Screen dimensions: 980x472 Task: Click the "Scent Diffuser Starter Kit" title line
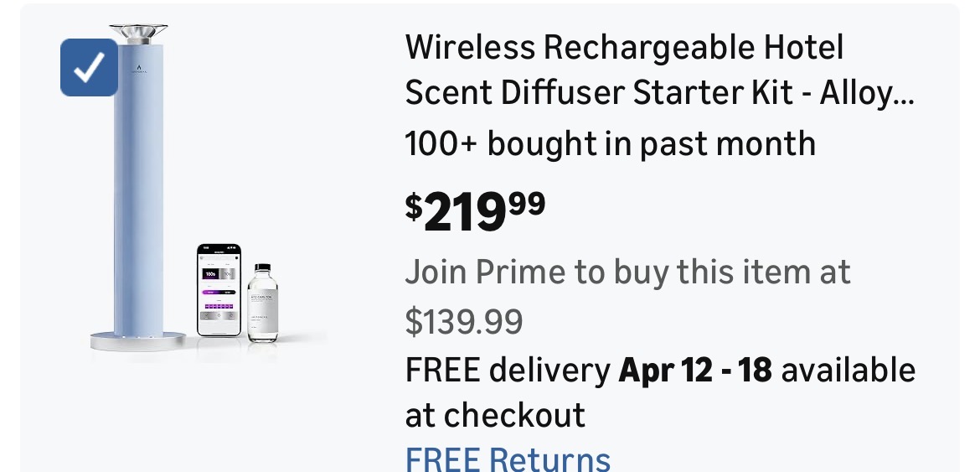pos(599,93)
